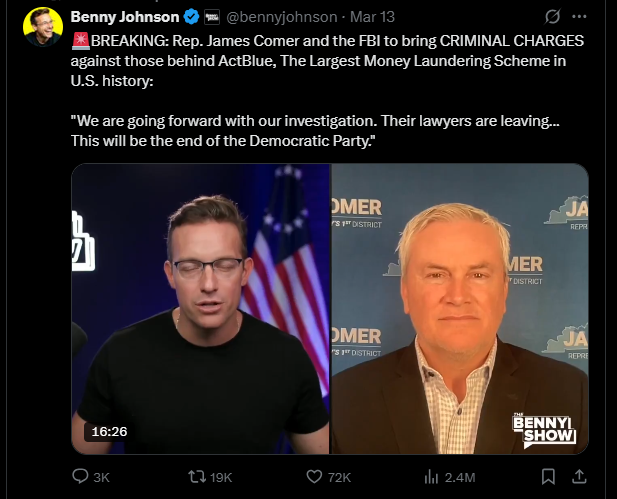The image size is (617, 499).
Task: Bookmark this post
Action: pyautogui.click(x=547, y=477)
